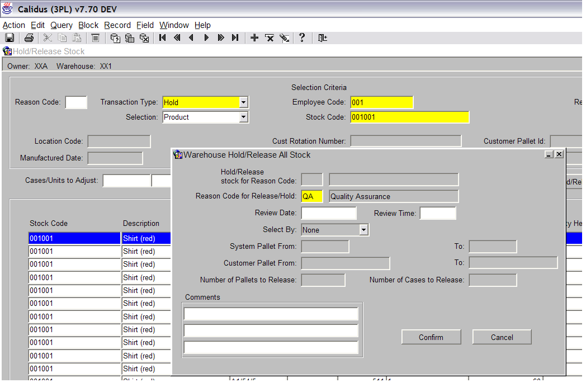The height and width of the screenshot is (392, 586).
Task: Click the Save icon in the toolbar
Action: 10,37
